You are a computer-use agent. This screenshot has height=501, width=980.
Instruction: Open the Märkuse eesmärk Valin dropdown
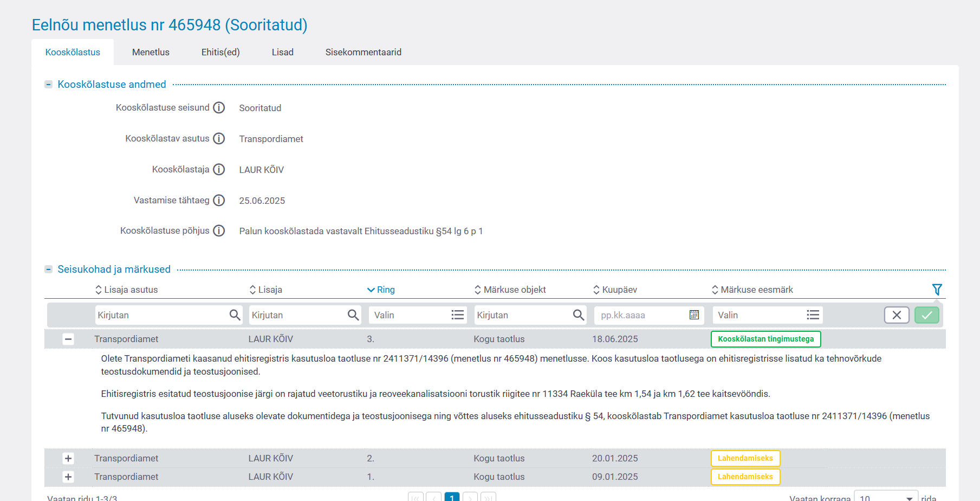point(768,315)
